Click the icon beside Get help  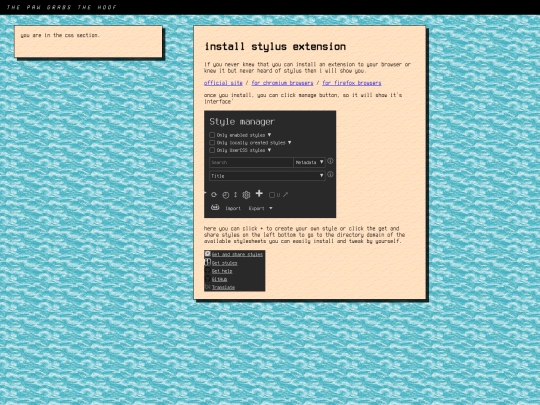point(207,271)
